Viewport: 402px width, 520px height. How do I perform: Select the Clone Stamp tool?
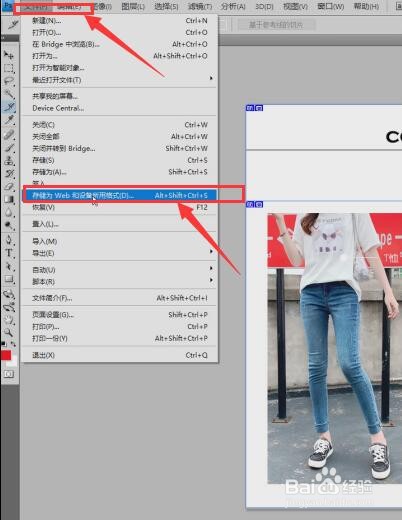(x=9, y=160)
